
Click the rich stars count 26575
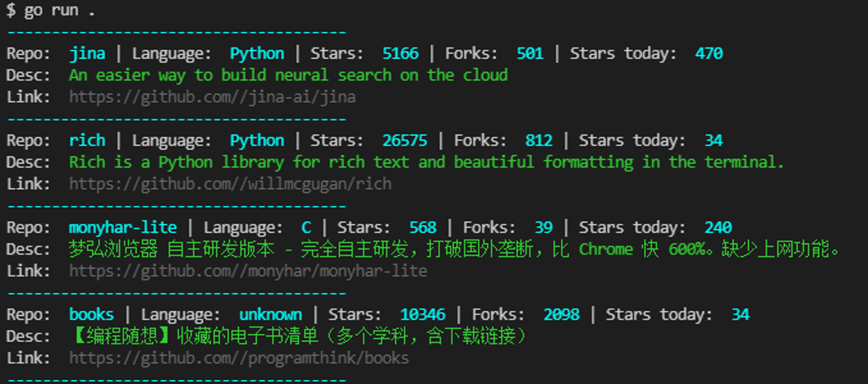[x=404, y=140]
